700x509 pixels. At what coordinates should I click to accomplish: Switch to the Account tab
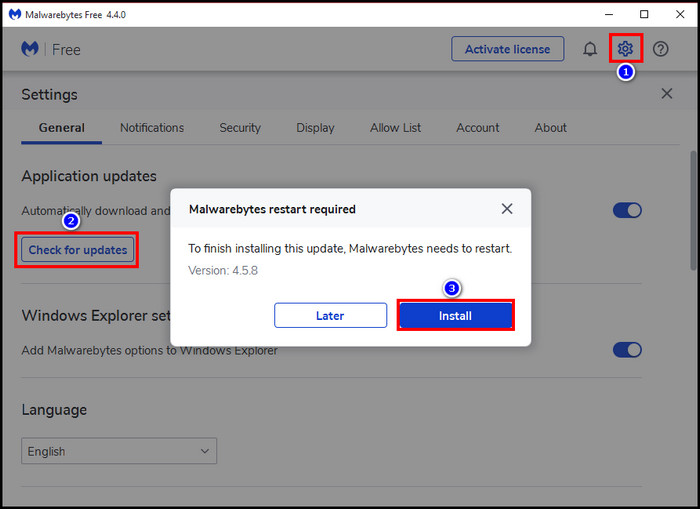[x=478, y=128]
